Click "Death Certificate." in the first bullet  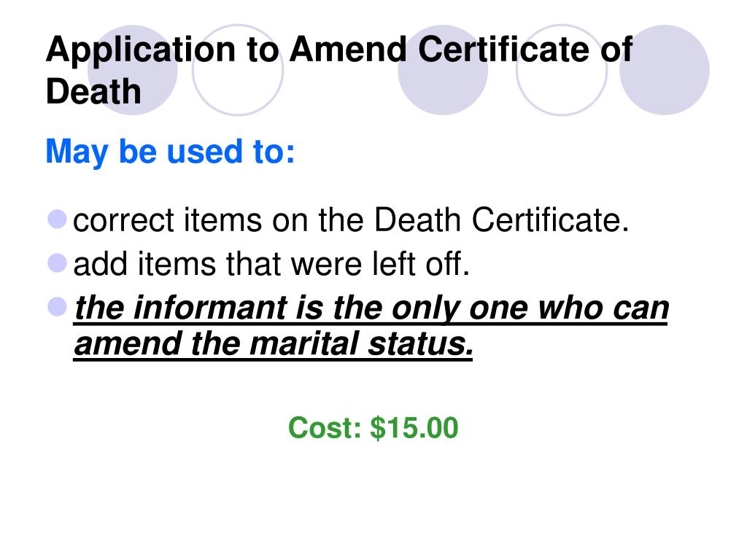[501, 220]
